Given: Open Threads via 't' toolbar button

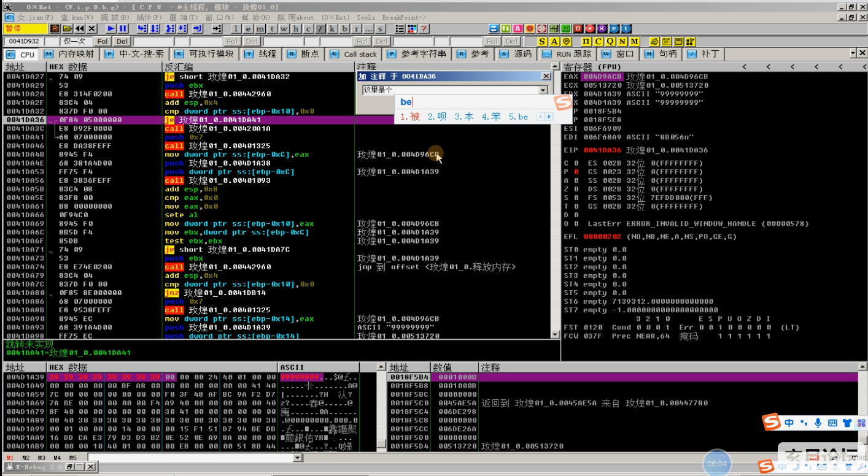Looking at the screenshot, I should pos(272,29).
